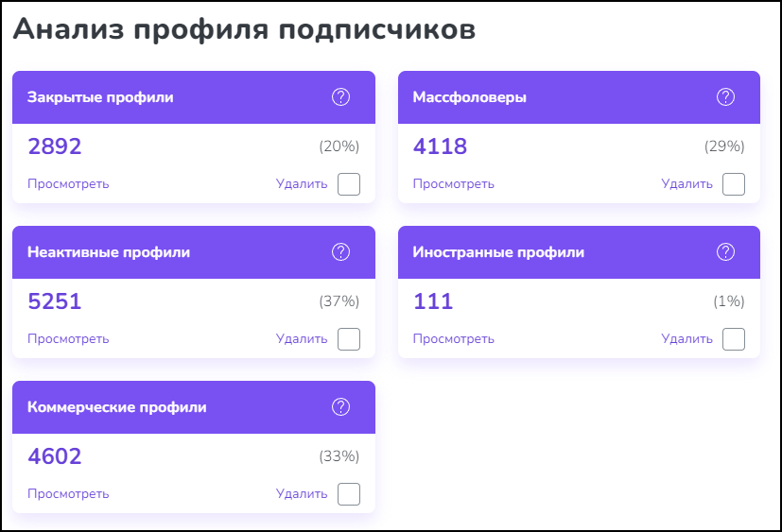
Task: Toggle Удалить checkbox for Коммерческие профили
Action: (x=349, y=494)
